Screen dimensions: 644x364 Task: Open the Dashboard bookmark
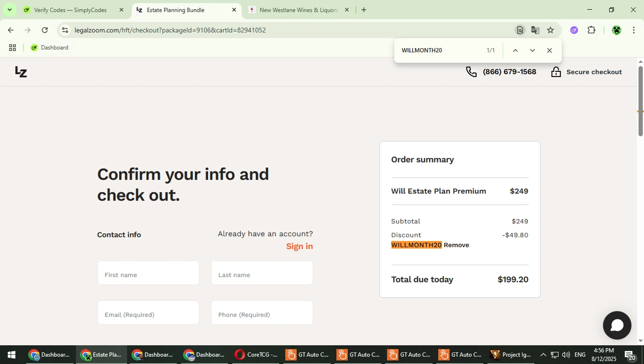(50, 48)
